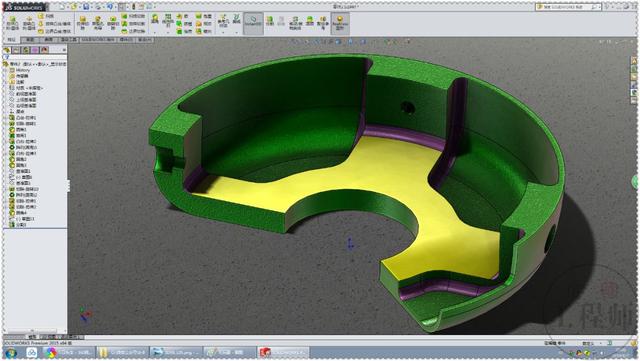Image resolution: width=640 pixels, height=361 pixels.
Task: Choose the Swept Cut command
Action: [x=133, y=16]
